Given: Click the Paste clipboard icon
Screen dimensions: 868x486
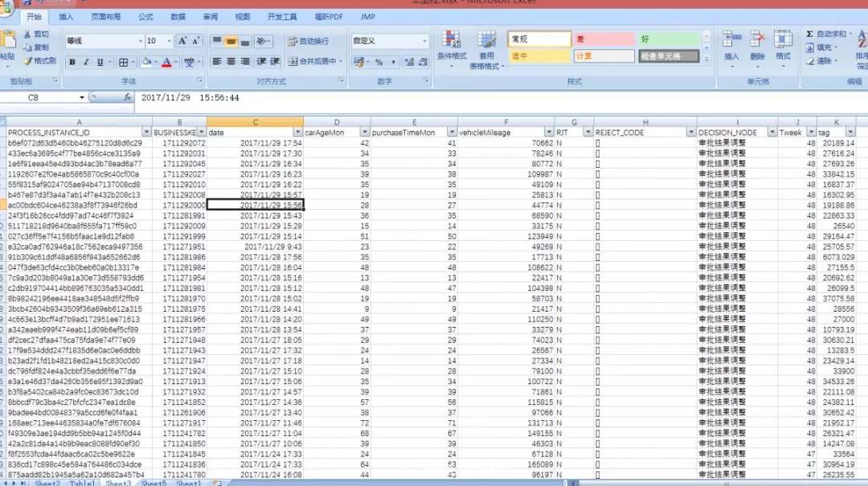Looking at the screenshot, I should (8, 42).
